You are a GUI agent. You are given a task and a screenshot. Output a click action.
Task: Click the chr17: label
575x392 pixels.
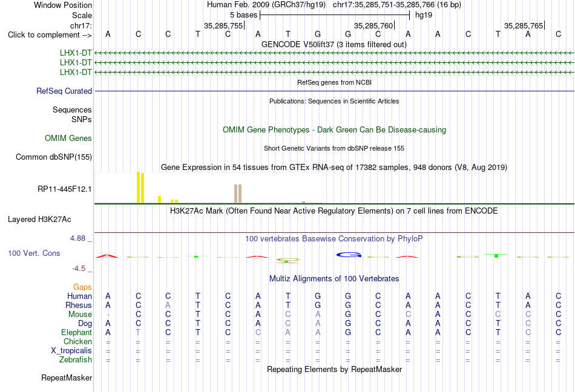[x=80, y=25]
